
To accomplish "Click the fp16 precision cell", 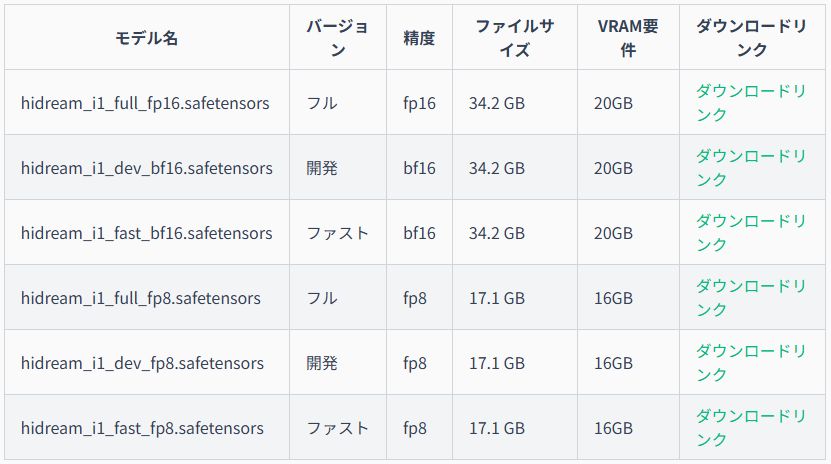I will pos(419,103).
